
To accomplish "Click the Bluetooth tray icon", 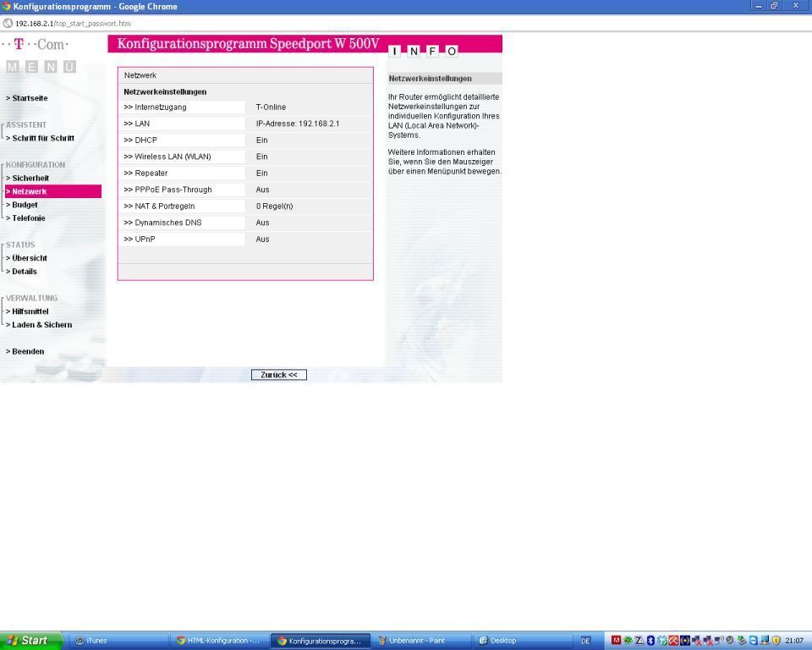I will [651, 640].
